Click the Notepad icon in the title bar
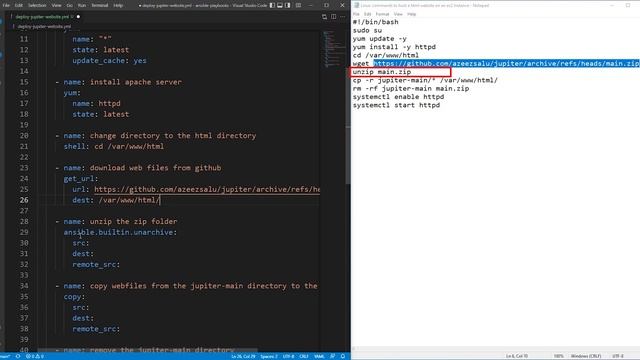This screenshot has height=360, width=640. point(356,5)
